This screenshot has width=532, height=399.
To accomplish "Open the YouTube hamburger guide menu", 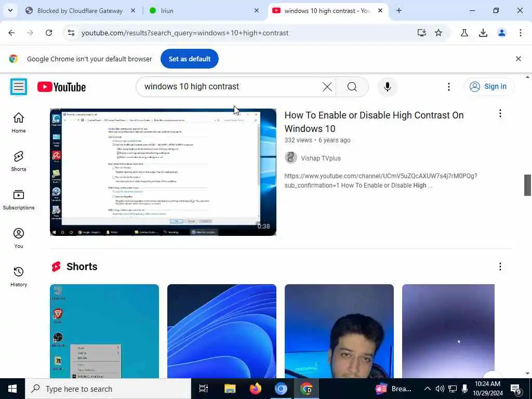I will click(19, 87).
